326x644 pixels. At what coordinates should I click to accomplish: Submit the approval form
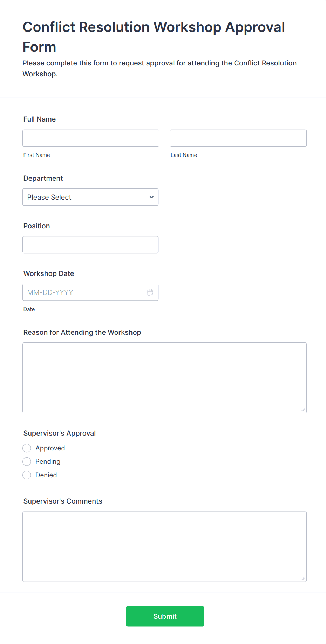pos(165,616)
